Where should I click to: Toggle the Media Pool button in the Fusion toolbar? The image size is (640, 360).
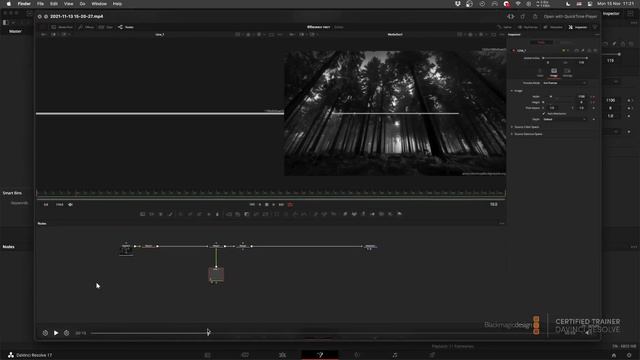[62, 27]
